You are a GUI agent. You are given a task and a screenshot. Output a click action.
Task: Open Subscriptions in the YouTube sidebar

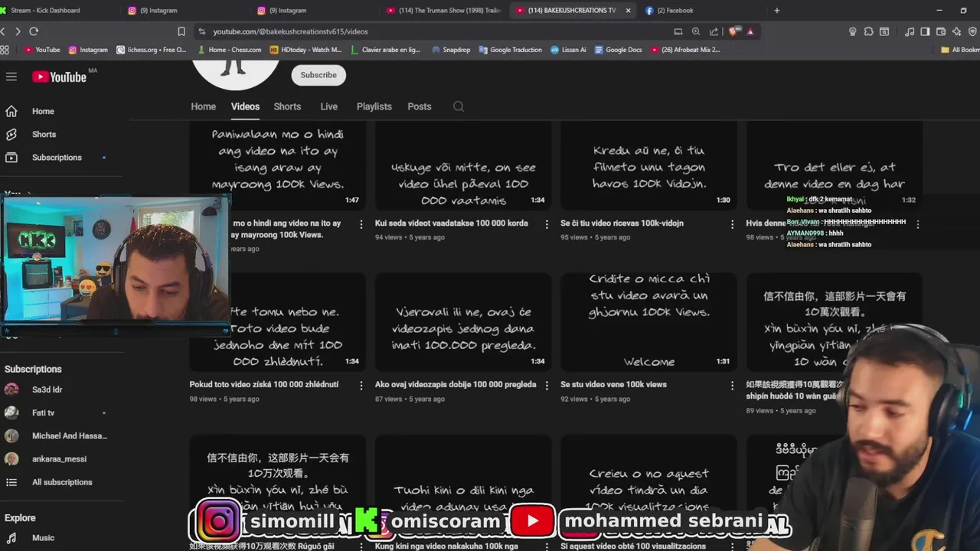pos(62,158)
